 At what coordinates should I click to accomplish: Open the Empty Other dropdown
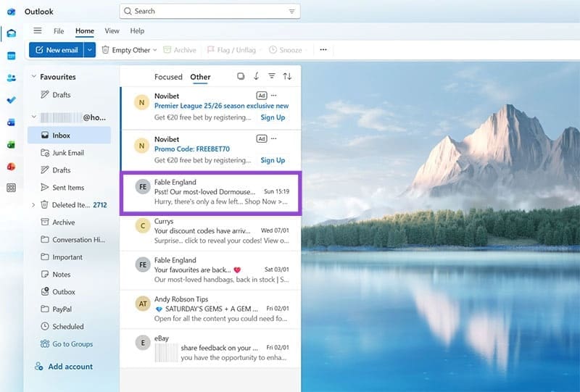click(x=154, y=50)
